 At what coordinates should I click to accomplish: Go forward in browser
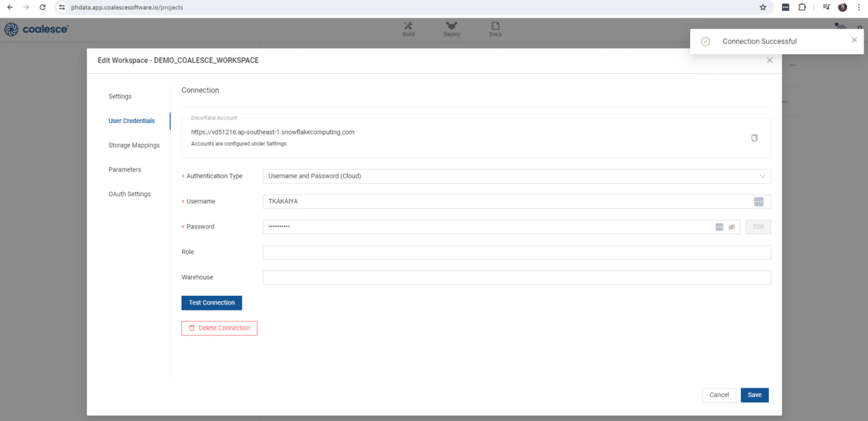tap(27, 7)
